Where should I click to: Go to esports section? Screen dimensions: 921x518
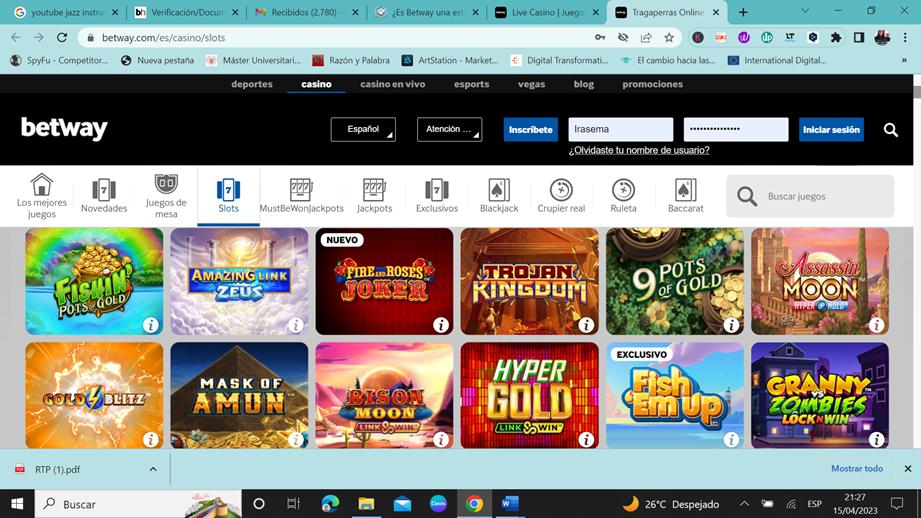coord(471,84)
